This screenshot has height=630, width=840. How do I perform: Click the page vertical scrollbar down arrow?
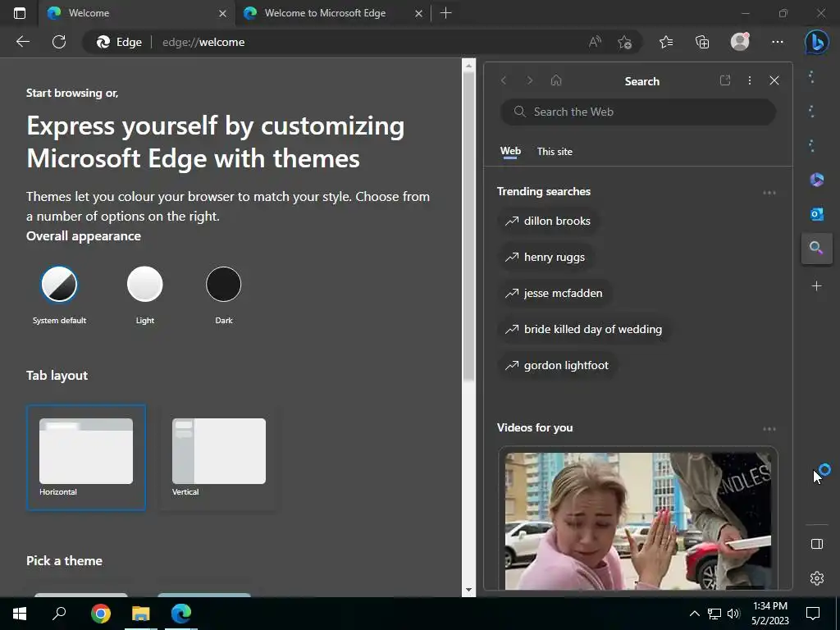[468, 590]
